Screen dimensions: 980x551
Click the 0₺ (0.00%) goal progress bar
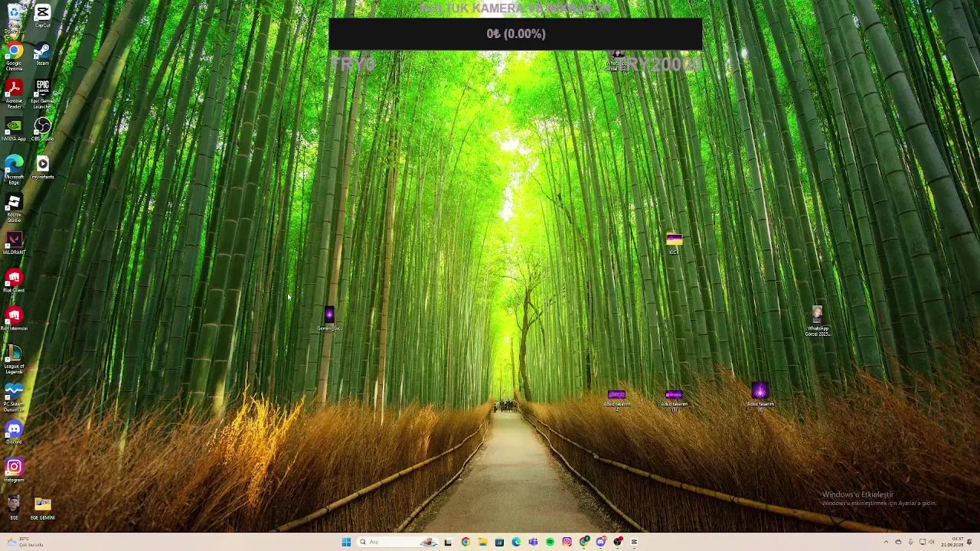(515, 34)
